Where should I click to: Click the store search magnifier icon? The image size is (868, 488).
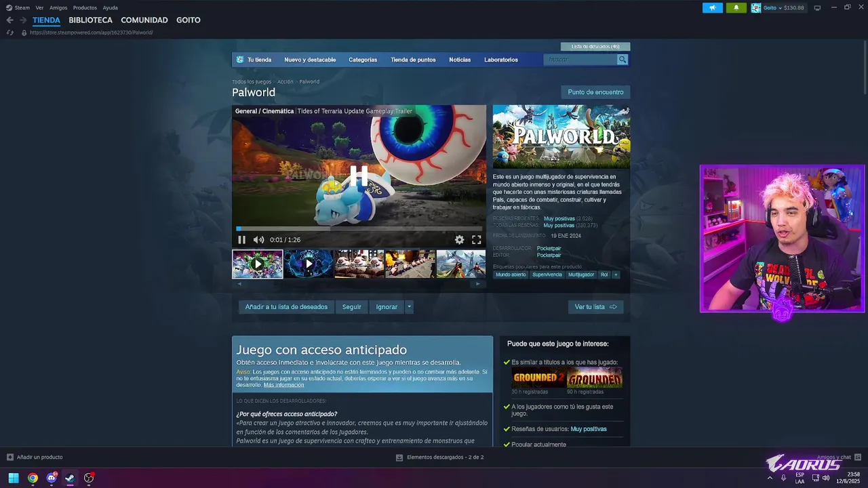[623, 60]
